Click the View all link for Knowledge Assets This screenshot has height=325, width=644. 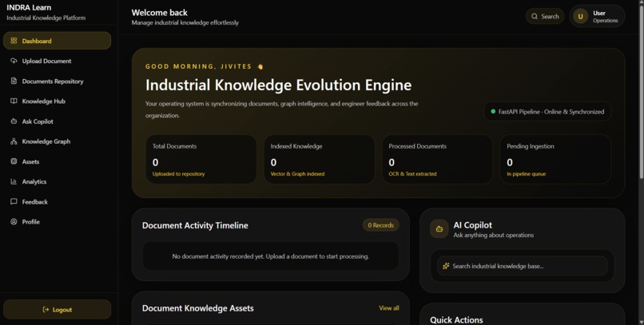388,307
